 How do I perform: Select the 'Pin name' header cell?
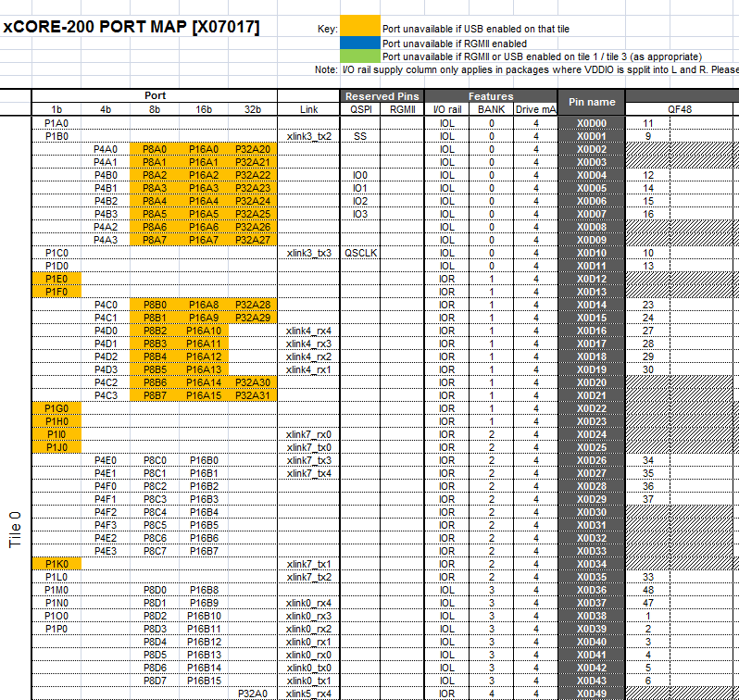coord(592,102)
